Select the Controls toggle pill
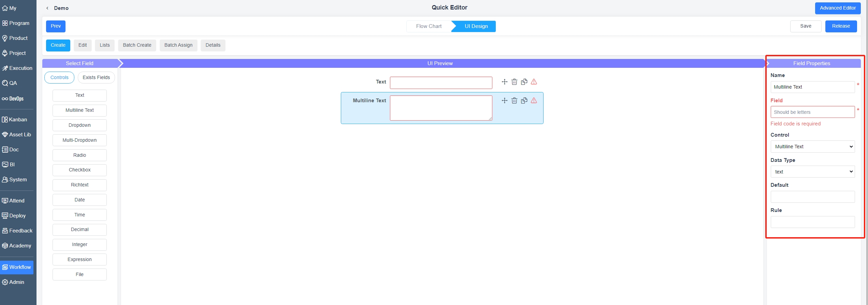 [x=59, y=78]
